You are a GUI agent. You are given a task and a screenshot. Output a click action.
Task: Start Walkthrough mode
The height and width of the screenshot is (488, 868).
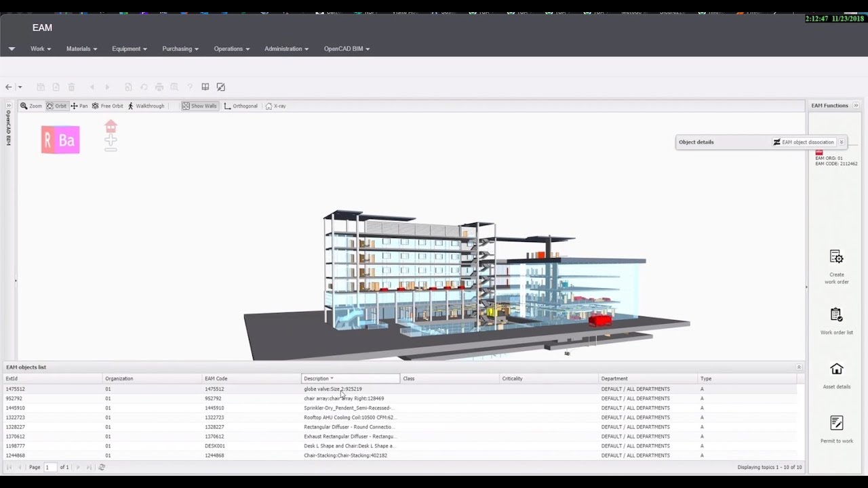pos(146,106)
